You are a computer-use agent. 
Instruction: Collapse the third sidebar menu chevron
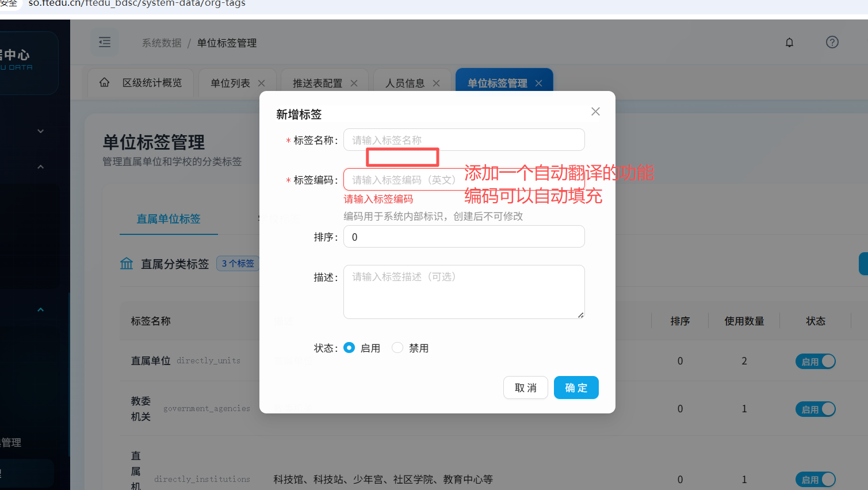[x=40, y=310]
